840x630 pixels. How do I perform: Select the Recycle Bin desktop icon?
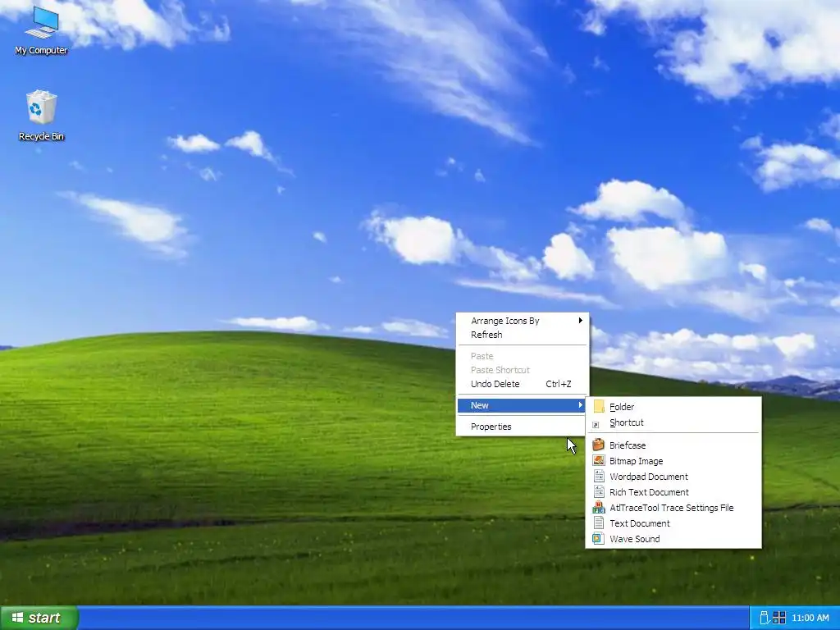(41, 115)
